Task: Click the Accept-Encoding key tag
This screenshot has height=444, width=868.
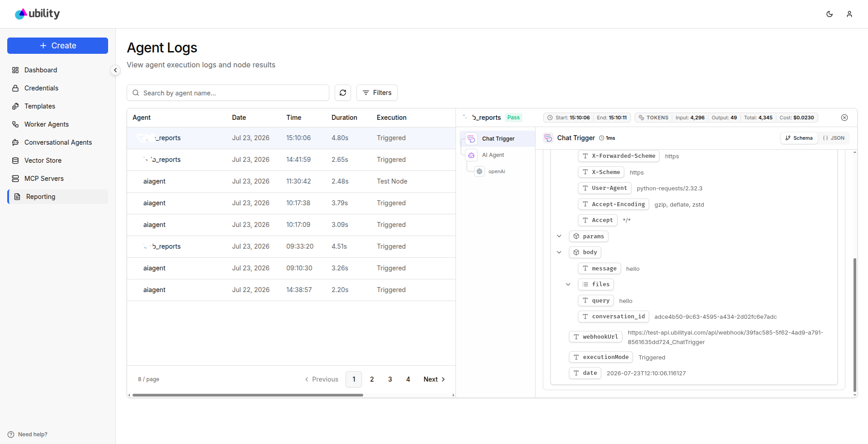Action: (613, 204)
